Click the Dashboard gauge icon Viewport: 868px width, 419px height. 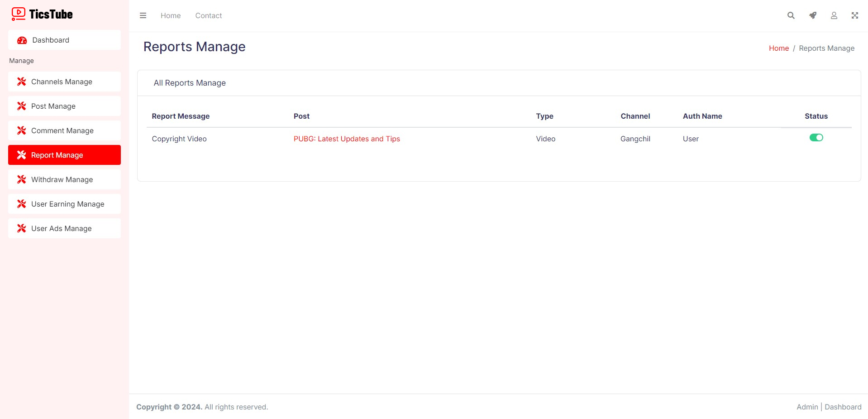tap(22, 40)
